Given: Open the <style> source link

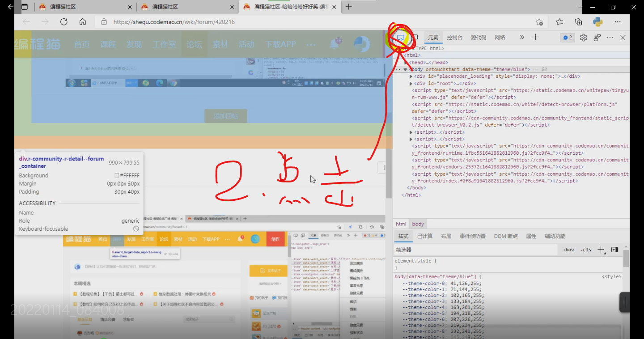Looking at the screenshot, I should click(x=611, y=277).
